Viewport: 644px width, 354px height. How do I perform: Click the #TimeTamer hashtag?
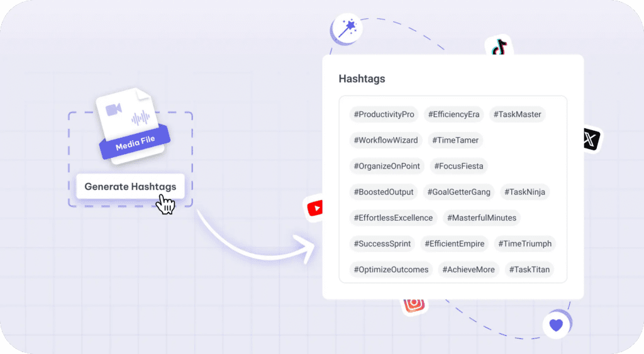455,140
